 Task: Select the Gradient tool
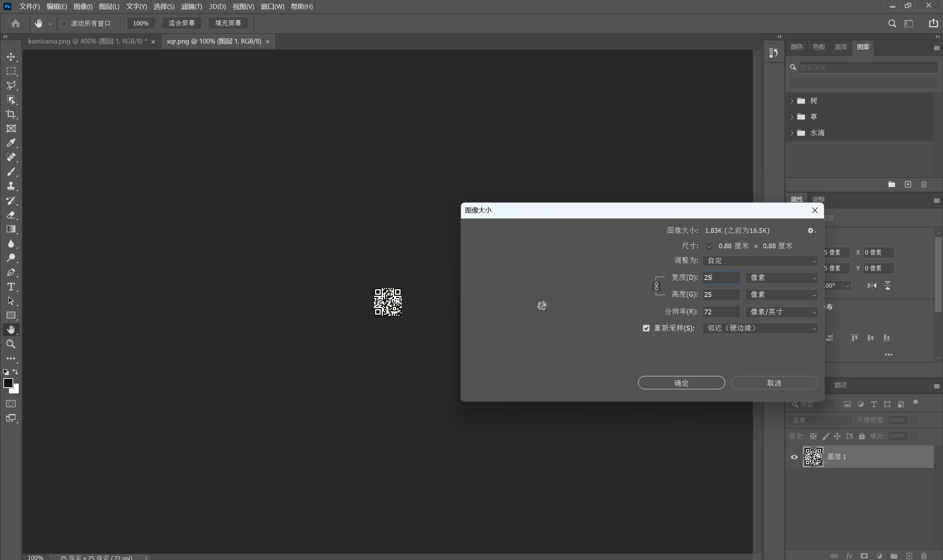point(11,229)
